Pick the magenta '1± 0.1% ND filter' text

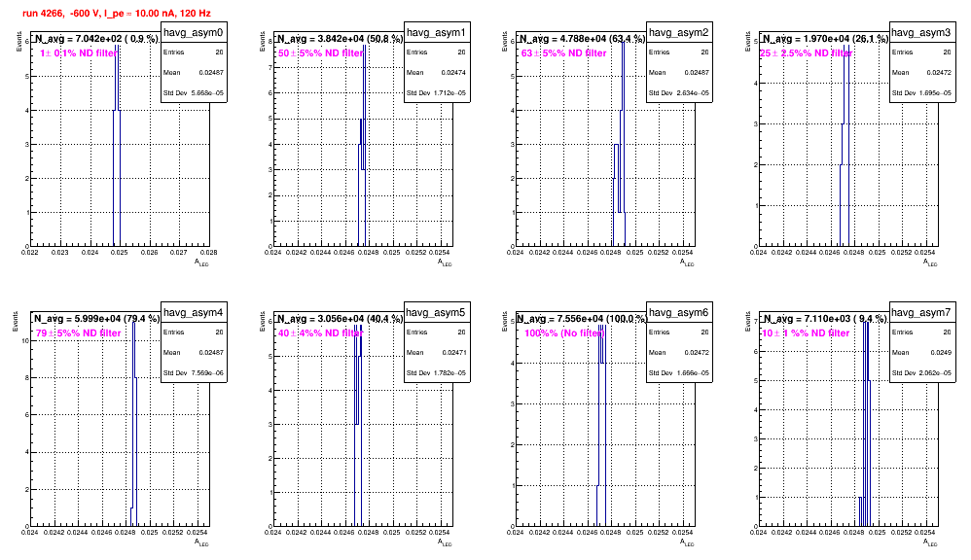(78, 53)
